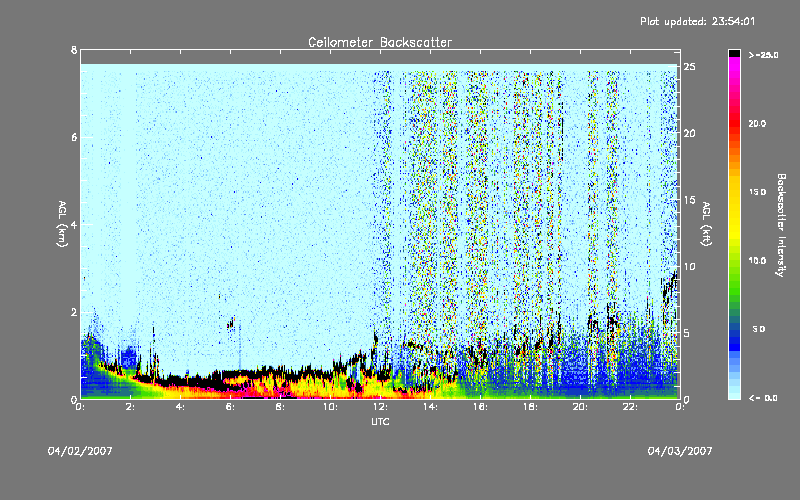
Task: Click the left y-axis tick label 4
Action: tap(74, 224)
